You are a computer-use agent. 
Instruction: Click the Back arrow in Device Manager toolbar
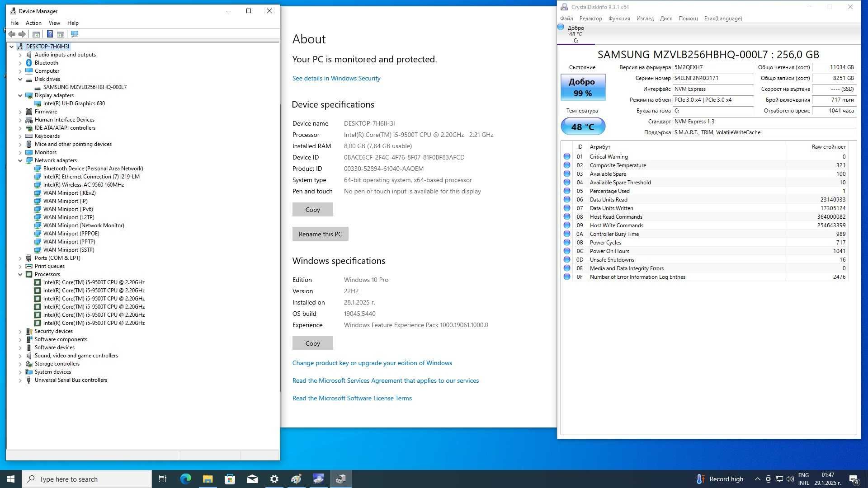point(12,34)
